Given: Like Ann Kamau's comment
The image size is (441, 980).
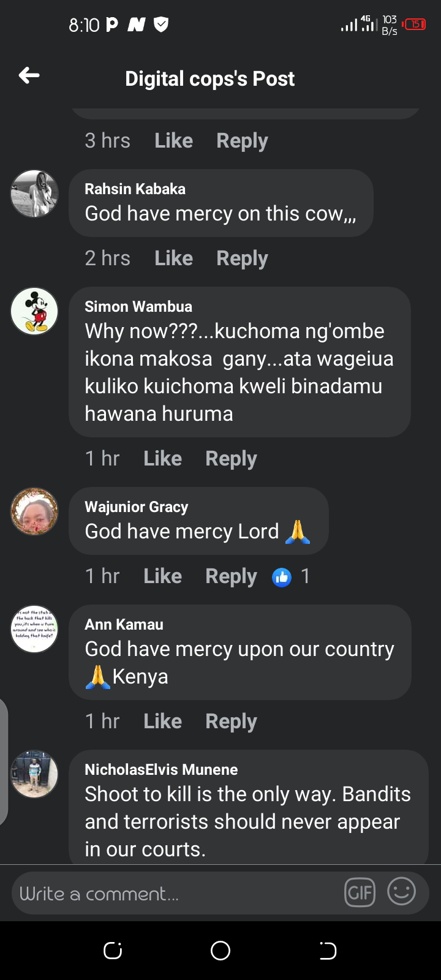Looking at the screenshot, I should [162, 722].
